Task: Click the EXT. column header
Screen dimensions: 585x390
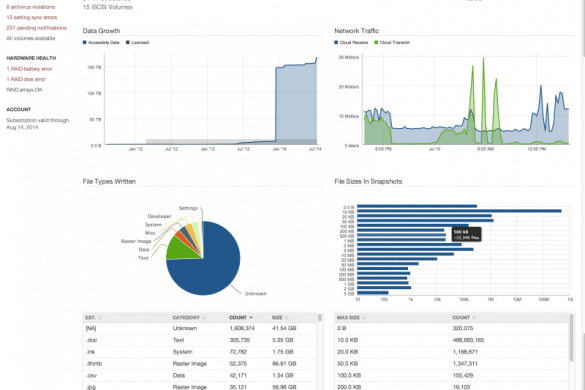Action: [91, 318]
